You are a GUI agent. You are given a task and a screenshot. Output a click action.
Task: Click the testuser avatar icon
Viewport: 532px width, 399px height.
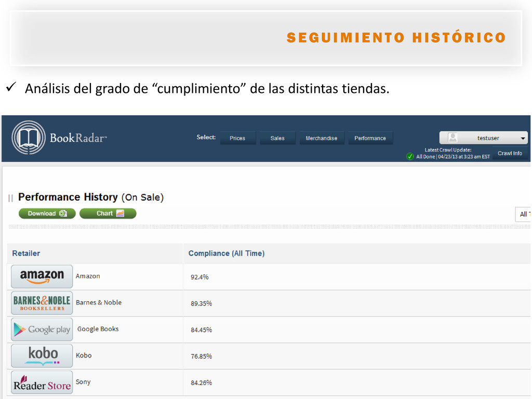(453, 138)
